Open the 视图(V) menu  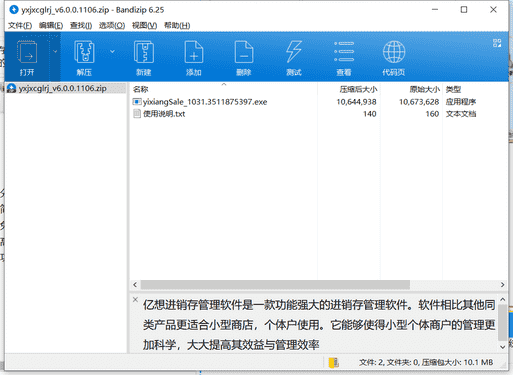pos(144,25)
